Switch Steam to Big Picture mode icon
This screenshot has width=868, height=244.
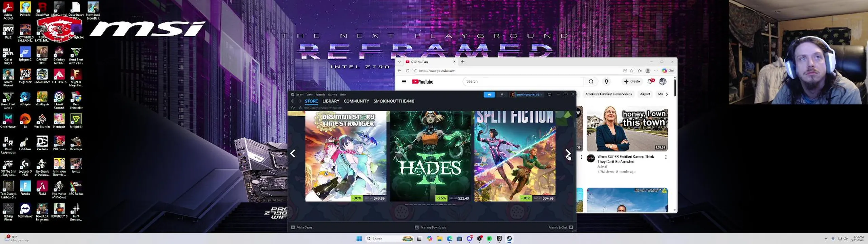pos(550,95)
